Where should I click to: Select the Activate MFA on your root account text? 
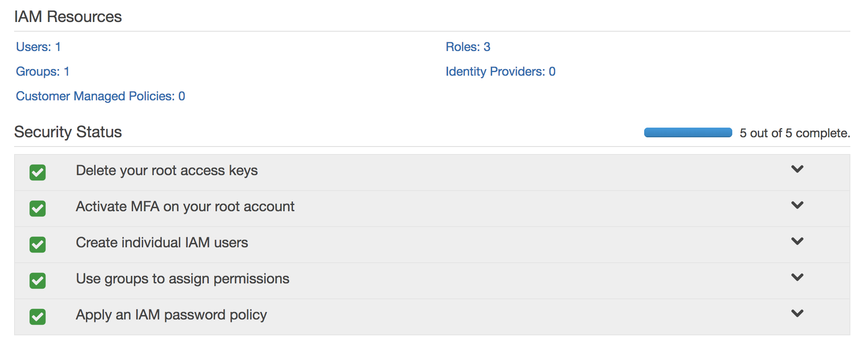coord(185,207)
